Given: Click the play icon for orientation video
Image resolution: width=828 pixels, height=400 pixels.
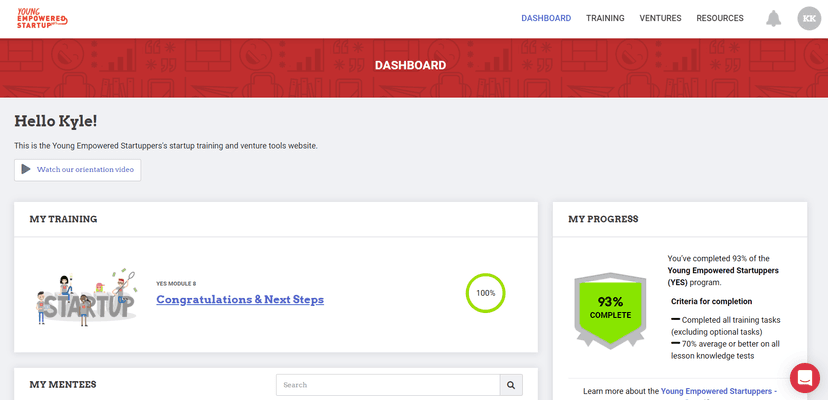Looking at the screenshot, I should 26,170.
